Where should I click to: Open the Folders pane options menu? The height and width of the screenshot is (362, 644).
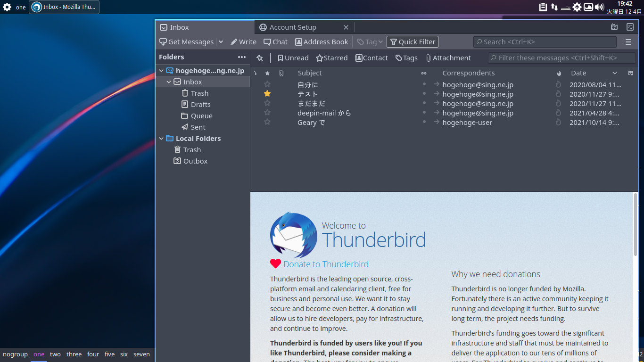coord(242,57)
